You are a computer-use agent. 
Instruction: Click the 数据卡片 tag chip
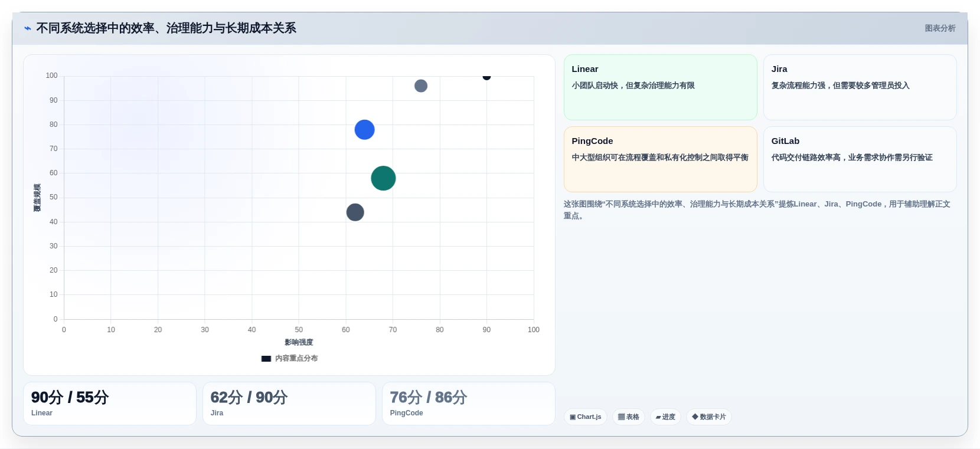click(x=708, y=417)
